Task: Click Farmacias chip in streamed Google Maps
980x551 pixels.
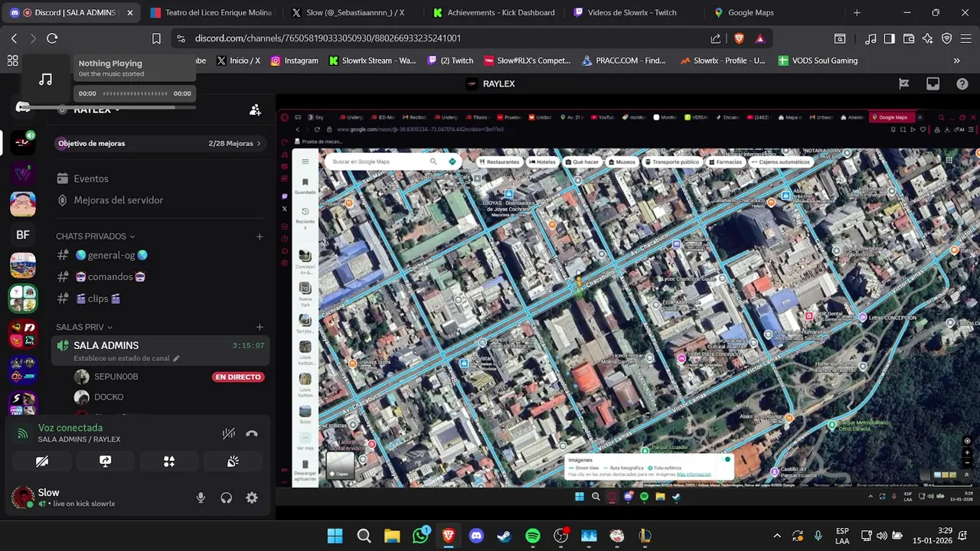Action: pyautogui.click(x=726, y=161)
